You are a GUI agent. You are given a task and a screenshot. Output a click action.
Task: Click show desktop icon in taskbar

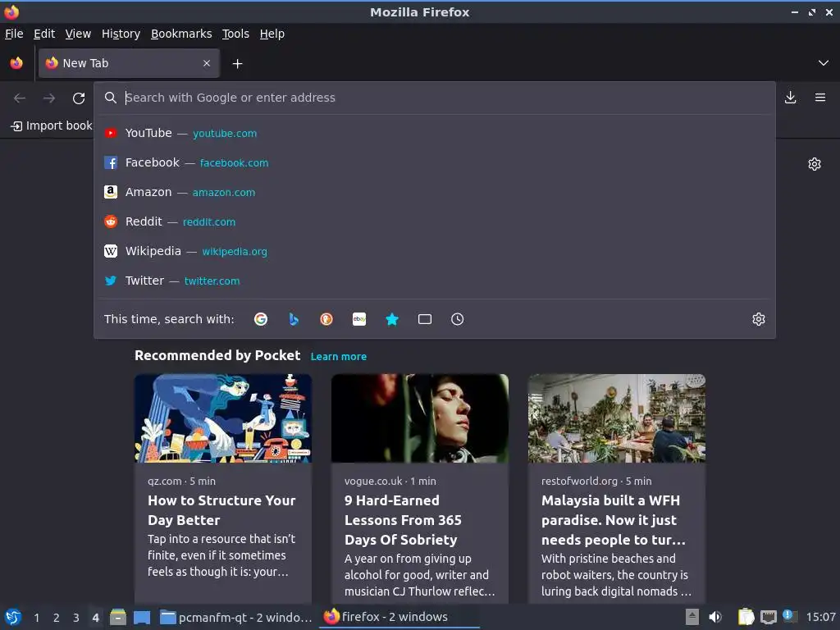click(x=142, y=617)
